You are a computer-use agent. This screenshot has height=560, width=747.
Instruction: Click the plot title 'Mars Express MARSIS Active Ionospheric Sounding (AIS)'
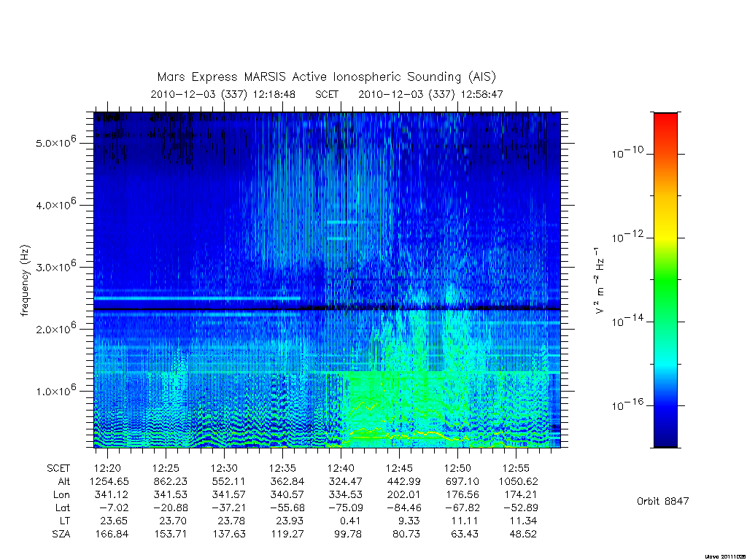326,77
